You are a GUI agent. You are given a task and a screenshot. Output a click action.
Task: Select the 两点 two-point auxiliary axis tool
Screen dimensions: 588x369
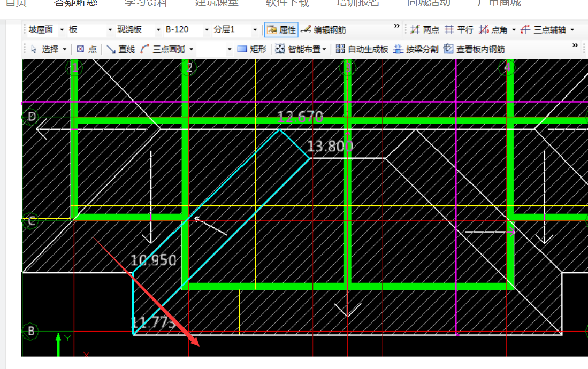(424, 29)
